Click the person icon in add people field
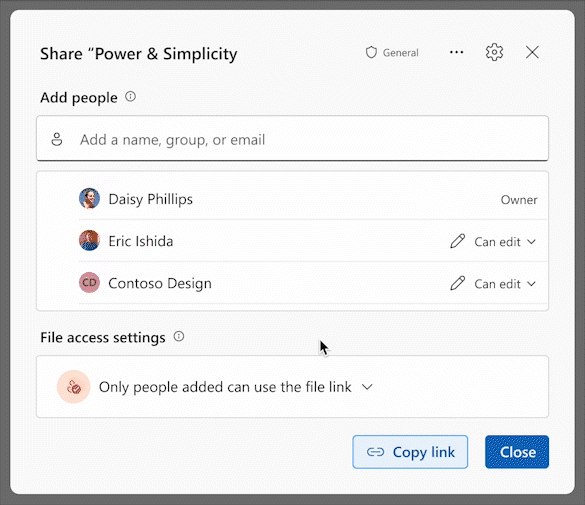585x505 pixels. click(57, 139)
